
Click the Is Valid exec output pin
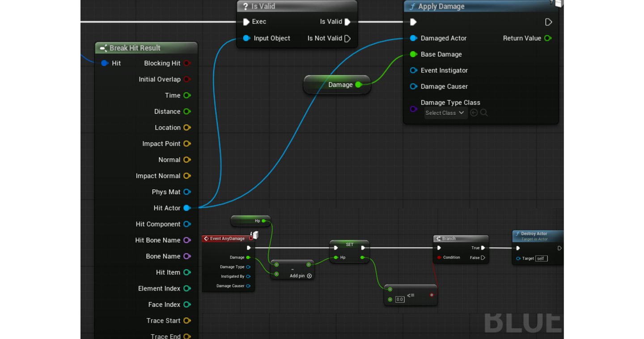coord(347,22)
